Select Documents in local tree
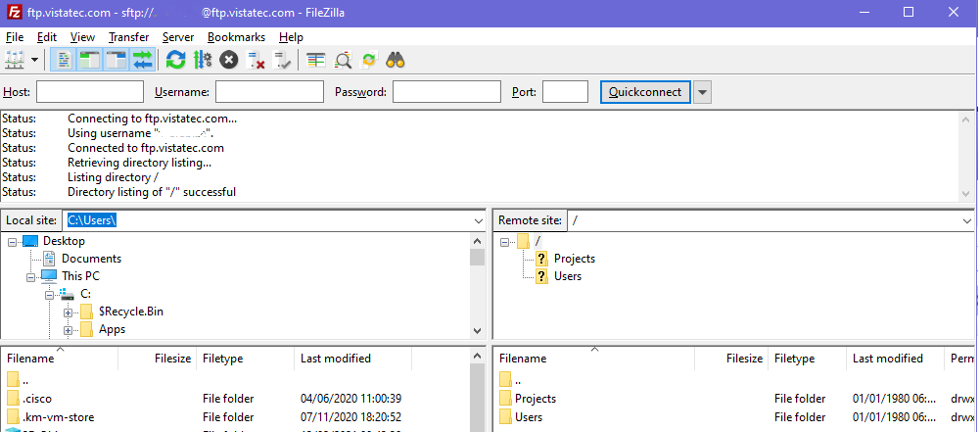The width and height of the screenshot is (980, 432). (91, 259)
